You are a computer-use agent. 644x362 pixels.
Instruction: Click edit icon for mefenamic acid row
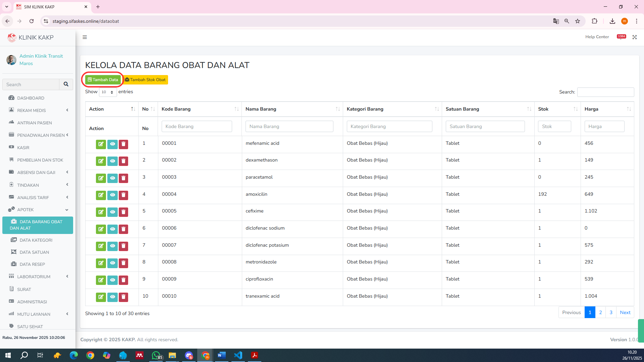click(x=101, y=144)
